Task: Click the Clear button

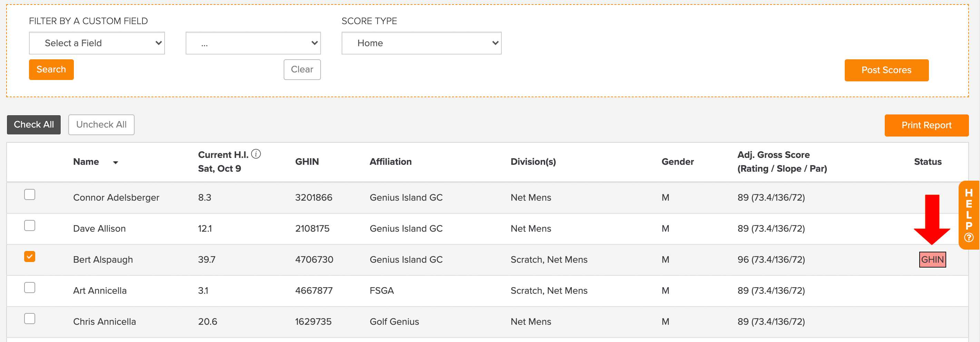Action: 302,70
